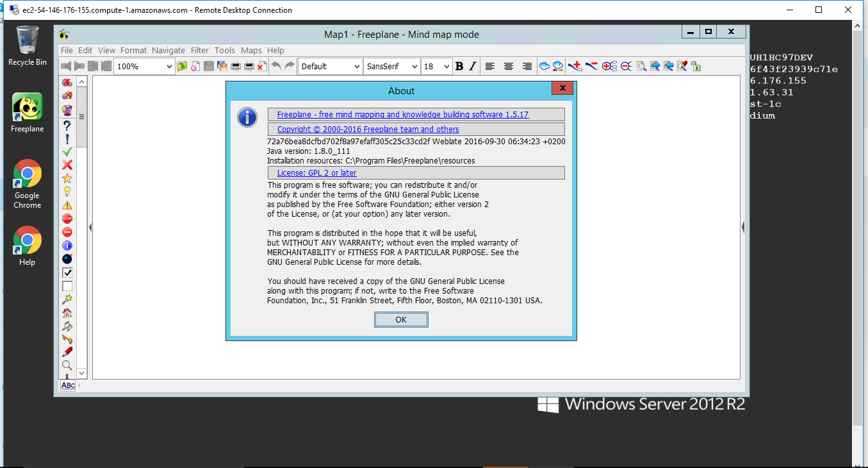
Task: Toggle bold text formatting
Action: (459, 66)
